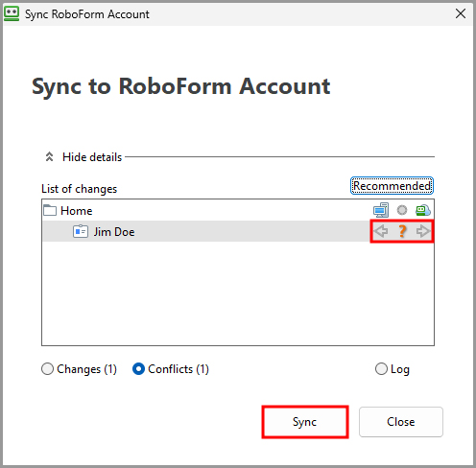476x468 pixels.
Task: Click the Sync button
Action: click(305, 422)
